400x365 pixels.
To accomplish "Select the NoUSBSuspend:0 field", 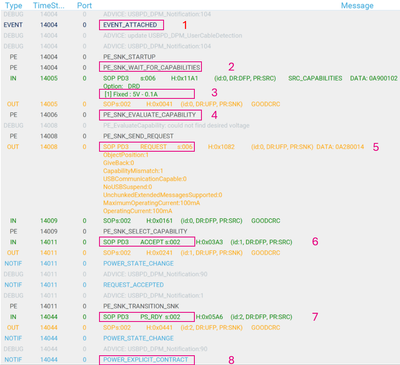I will [128, 187].
